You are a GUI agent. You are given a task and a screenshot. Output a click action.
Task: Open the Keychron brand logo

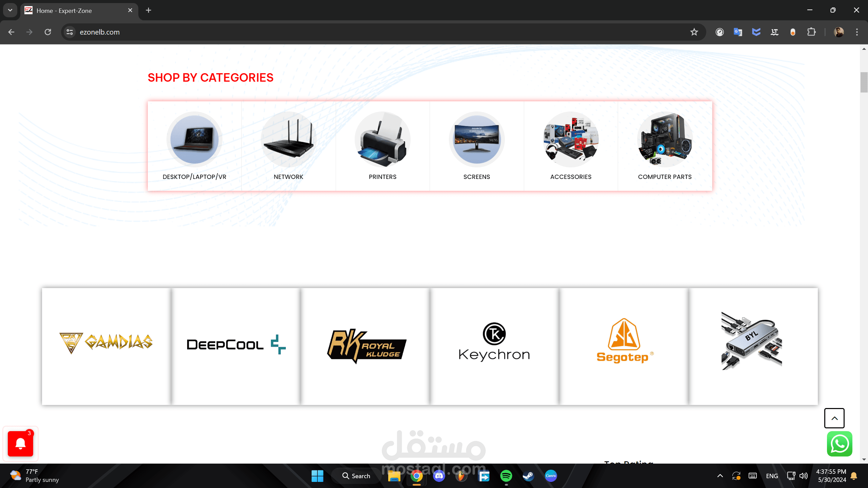(x=494, y=342)
